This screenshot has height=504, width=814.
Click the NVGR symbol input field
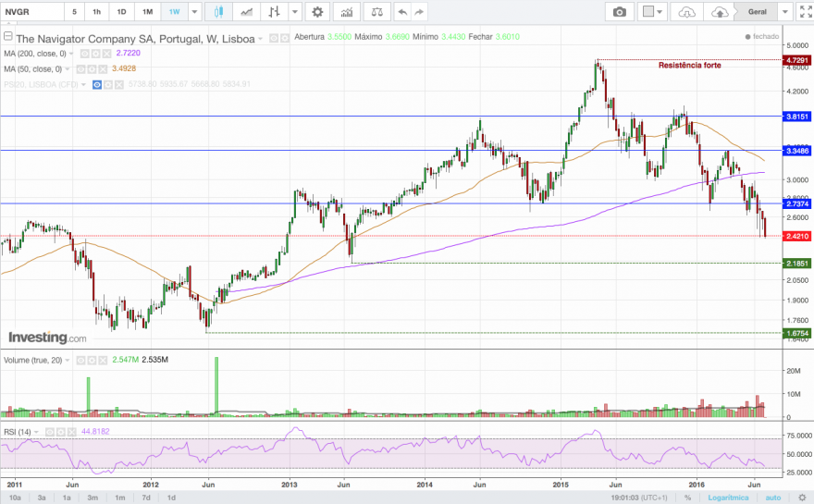32,11
